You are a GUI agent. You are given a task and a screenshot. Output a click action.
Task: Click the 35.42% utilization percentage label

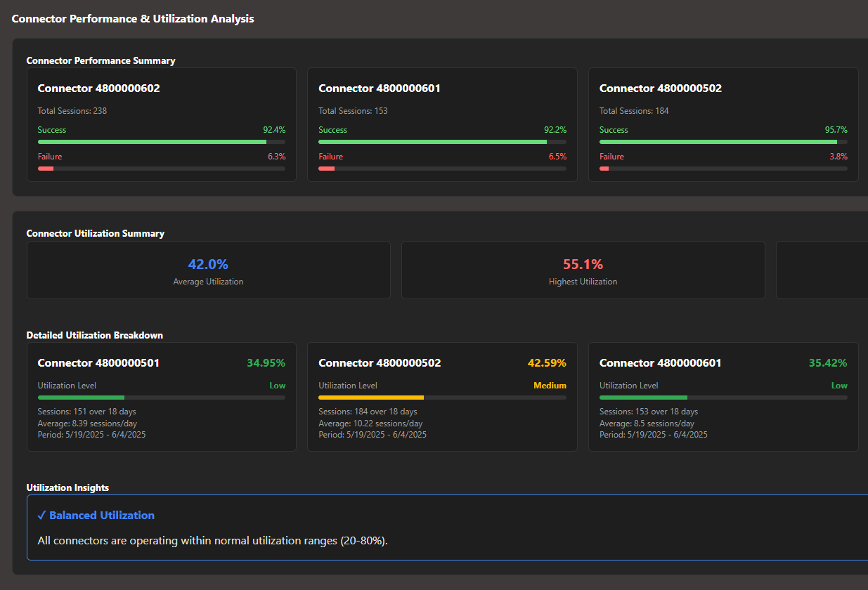coord(829,362)
